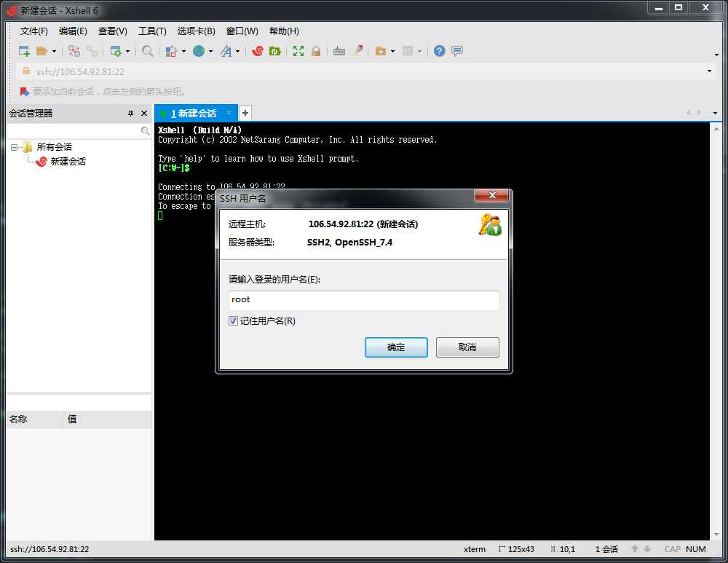Click the lock screen padlock icon

coord(316,51)
